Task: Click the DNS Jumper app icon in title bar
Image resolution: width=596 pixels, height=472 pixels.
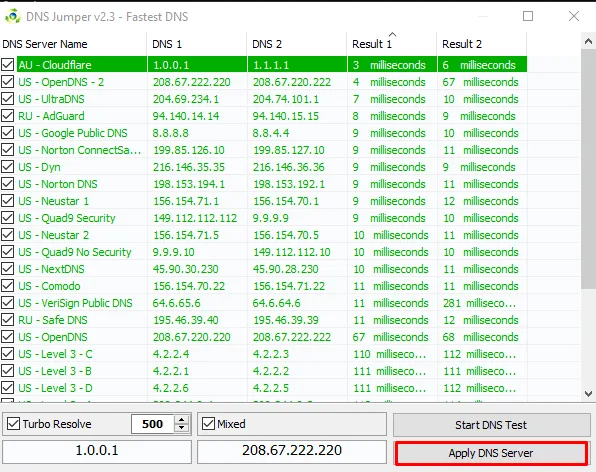Action: 13,16
